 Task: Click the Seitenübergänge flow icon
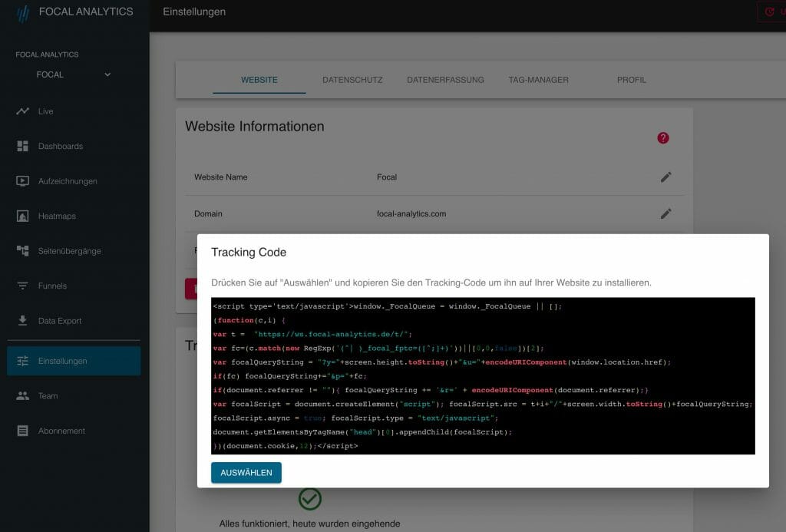(x=22, y=251)
